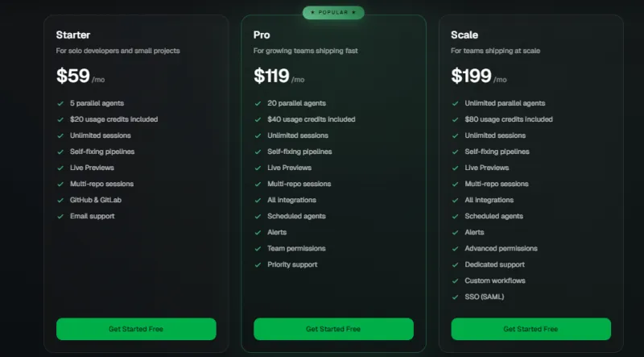Image resolution: width=644 pixels, height=357 pixels.
Task: Click the checkmark beside SSO (SAML)
Action: [455, 297]
